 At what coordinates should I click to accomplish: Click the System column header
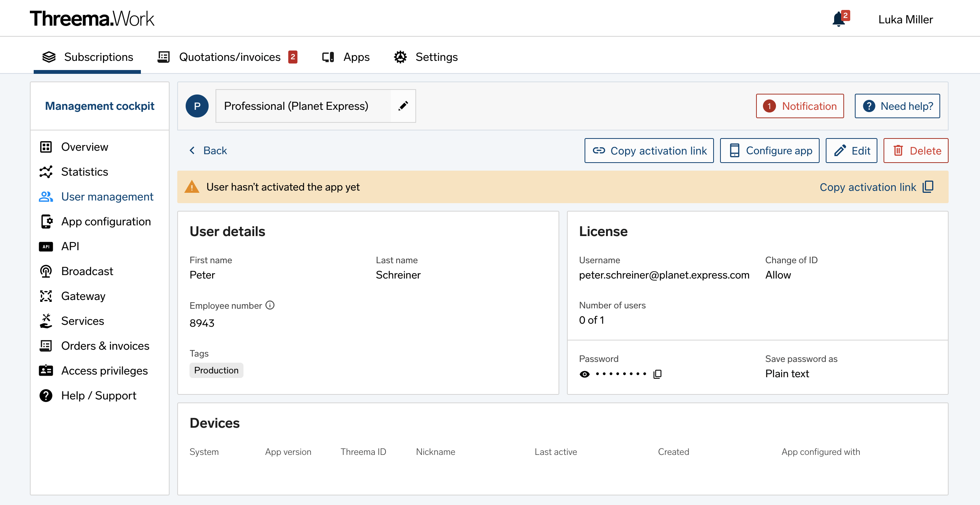(204, 452)
